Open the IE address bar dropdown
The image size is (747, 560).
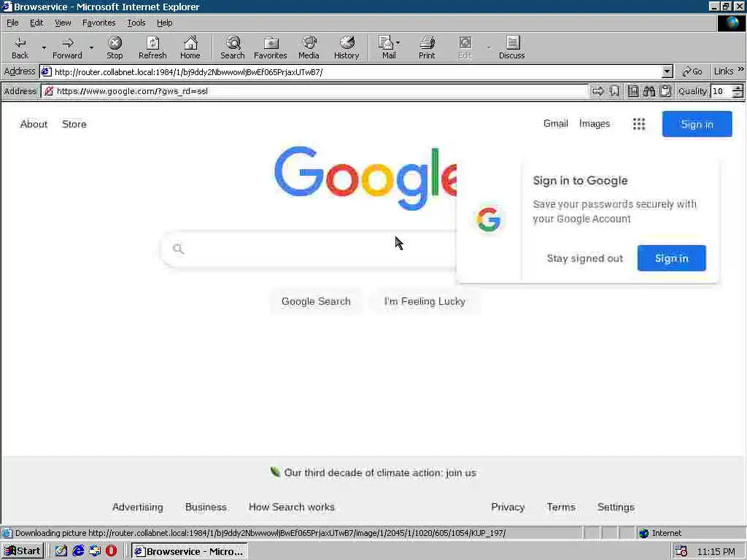pyautogui.click(x=667, y=72)
